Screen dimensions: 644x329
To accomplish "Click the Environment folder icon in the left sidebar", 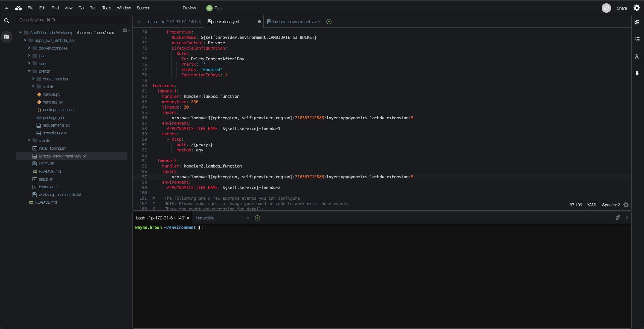I will pos(7,37).
